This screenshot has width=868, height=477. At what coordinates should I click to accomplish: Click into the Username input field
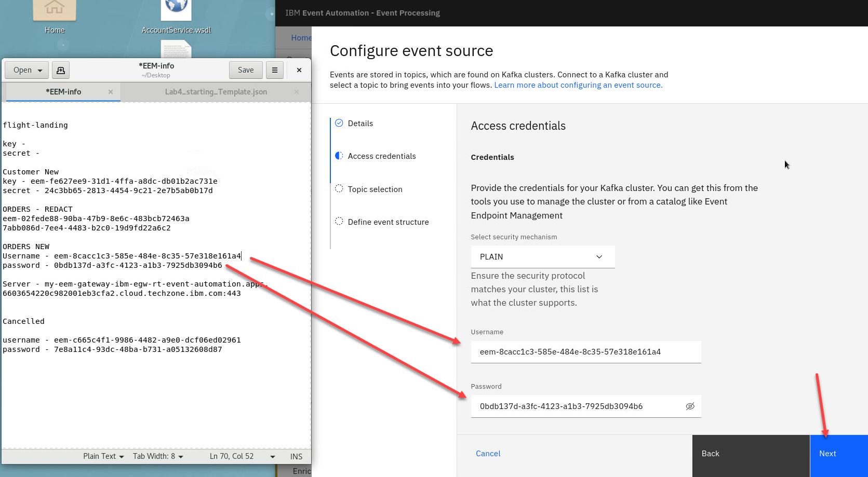pos(585,352)
